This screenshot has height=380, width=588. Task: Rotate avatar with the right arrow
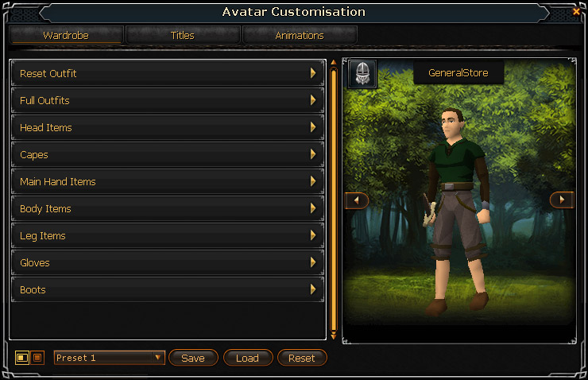click(x=561, y=200)
